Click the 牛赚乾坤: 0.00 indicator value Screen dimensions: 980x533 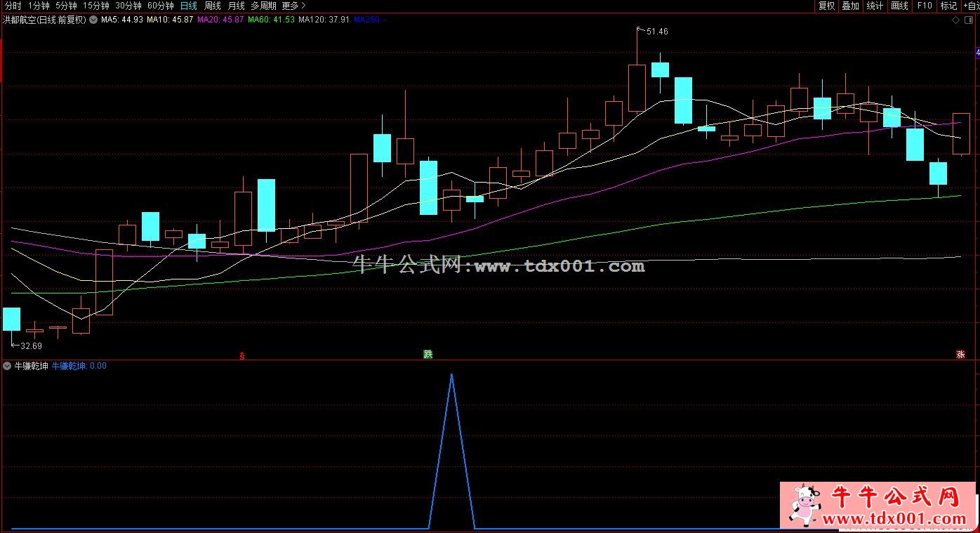(79, 366)
